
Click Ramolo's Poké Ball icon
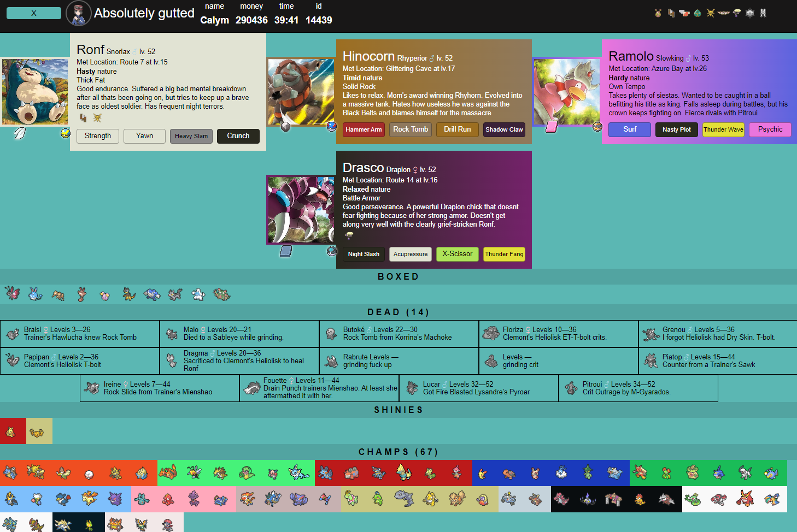597,127
